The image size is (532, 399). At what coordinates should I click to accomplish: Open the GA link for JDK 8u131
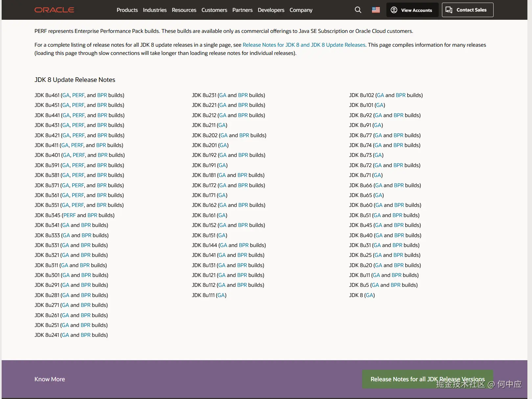pyautogui.click(x=222, y=265)
